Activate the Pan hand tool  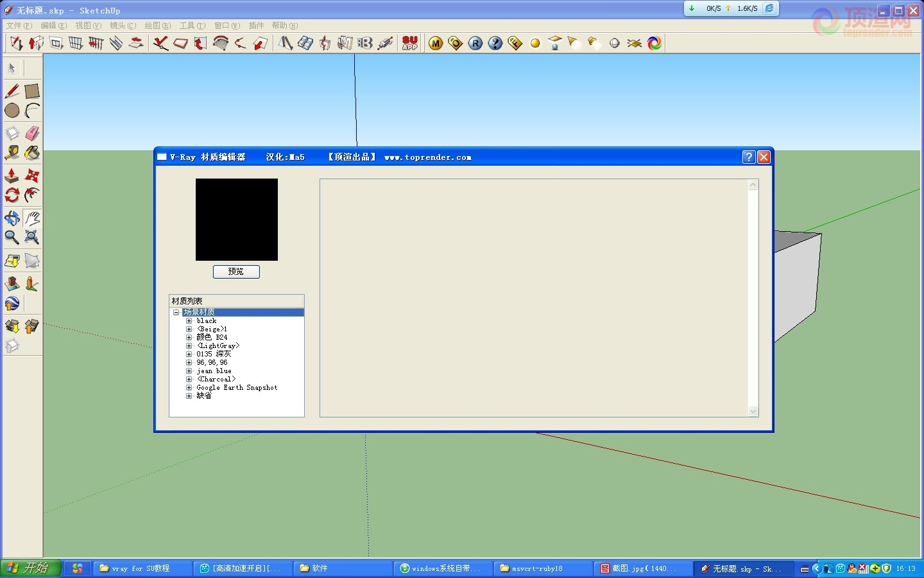(32, 218)
